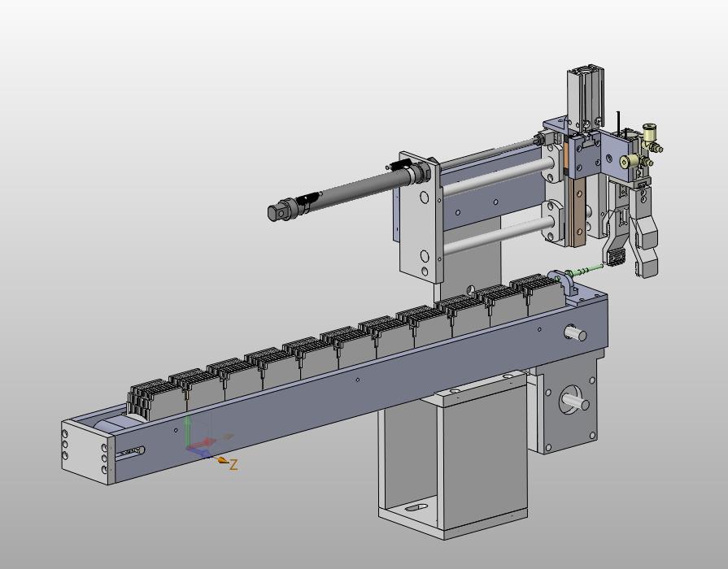The image size is (728, 569).
Task: Select the vertical aluminum profile at top right
Action: [585, 98]
